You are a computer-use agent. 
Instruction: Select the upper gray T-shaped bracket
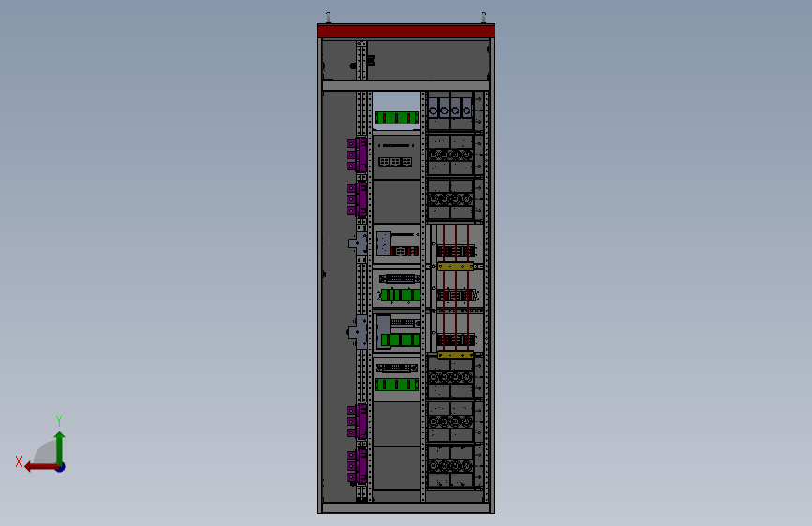359,242
